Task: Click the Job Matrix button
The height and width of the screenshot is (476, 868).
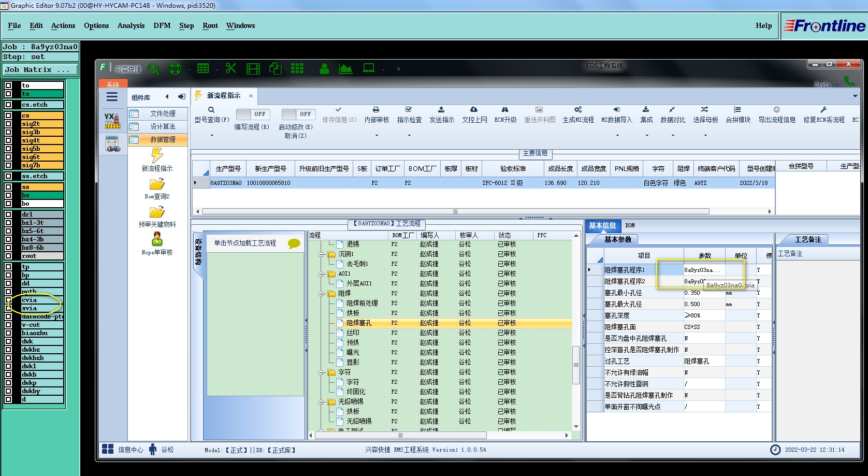Action: [41, 69]
